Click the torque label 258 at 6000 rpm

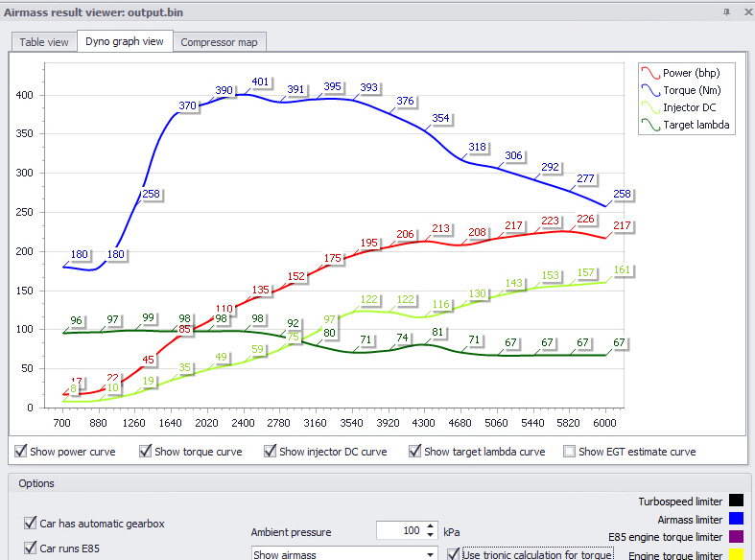pyautogui.click(x=622, y=194)
